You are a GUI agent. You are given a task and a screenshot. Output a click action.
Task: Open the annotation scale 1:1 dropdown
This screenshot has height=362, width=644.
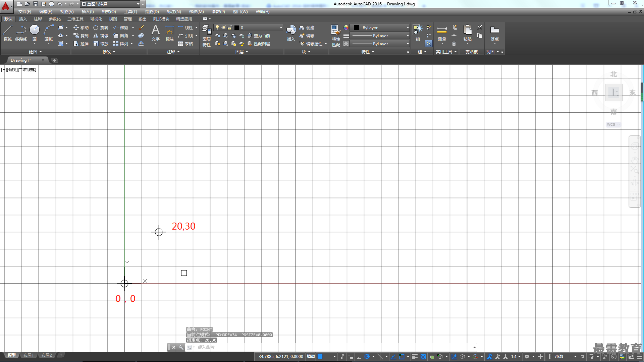tap(516, 357)
